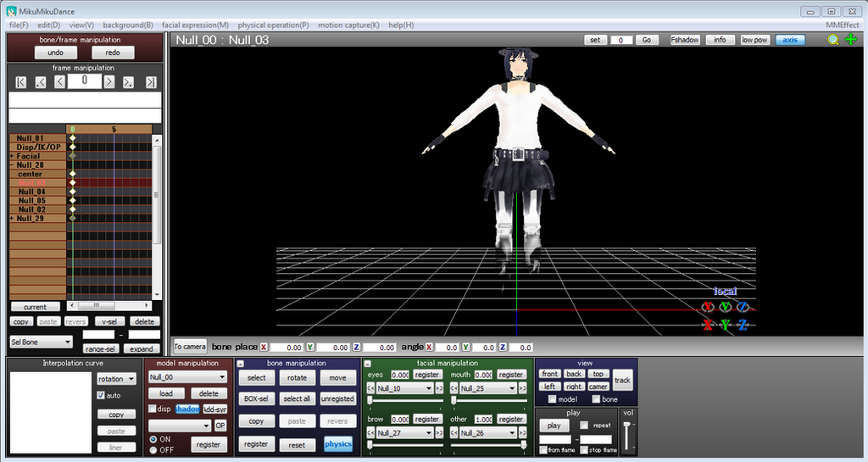Click the local Y rotation axis icon

[726, 307]
